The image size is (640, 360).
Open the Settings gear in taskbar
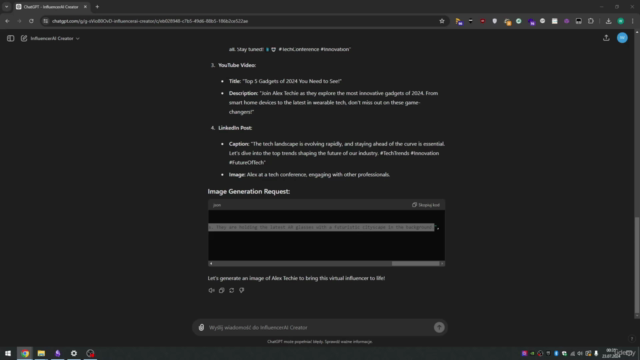pos(73,353)
